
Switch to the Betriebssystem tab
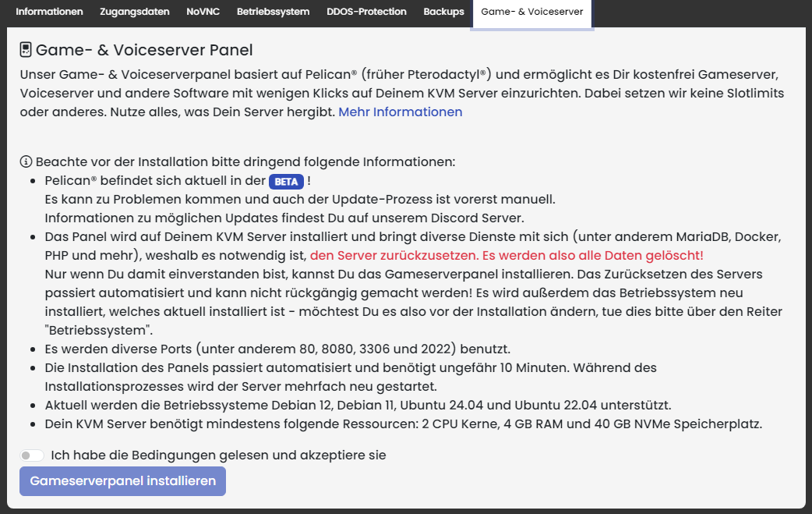point(272,12)
